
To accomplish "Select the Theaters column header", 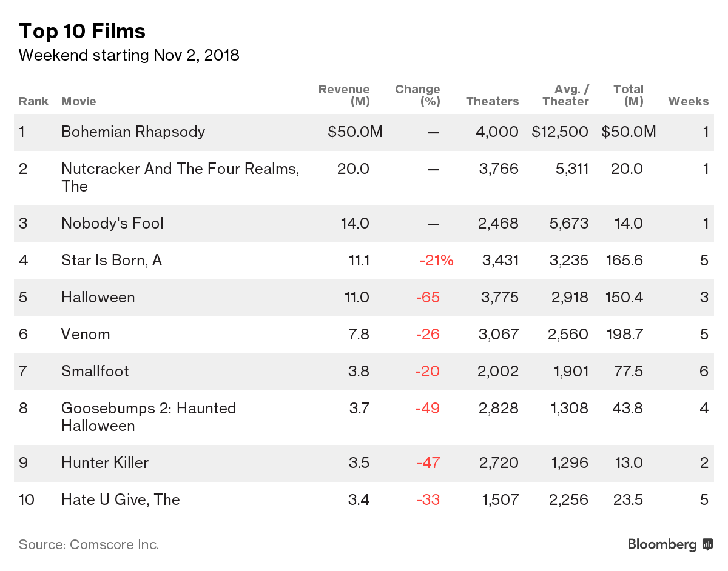I will click(x=492, y=101).
